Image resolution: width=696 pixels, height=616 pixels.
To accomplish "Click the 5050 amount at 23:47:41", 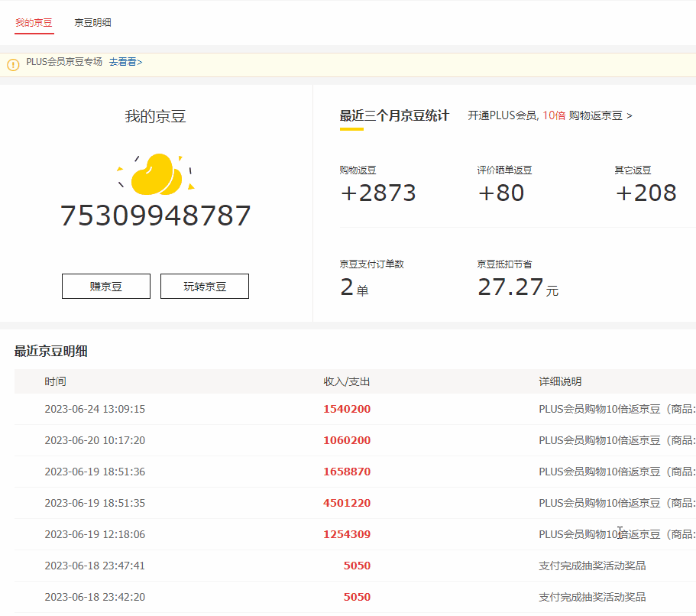I will (x=357, y=566).
